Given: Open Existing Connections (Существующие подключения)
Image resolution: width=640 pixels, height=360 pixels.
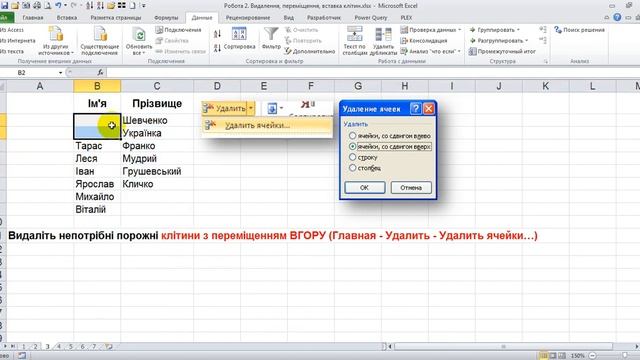Looking at the screenshot, I should pos(100,41).
